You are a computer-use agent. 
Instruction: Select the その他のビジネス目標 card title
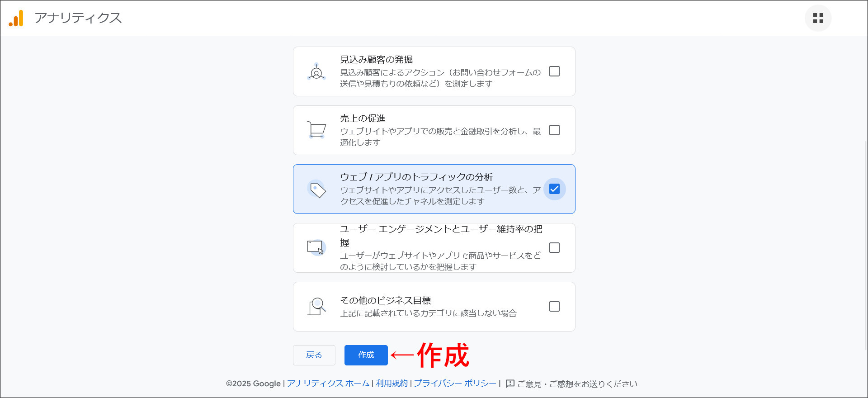[386, 301]
